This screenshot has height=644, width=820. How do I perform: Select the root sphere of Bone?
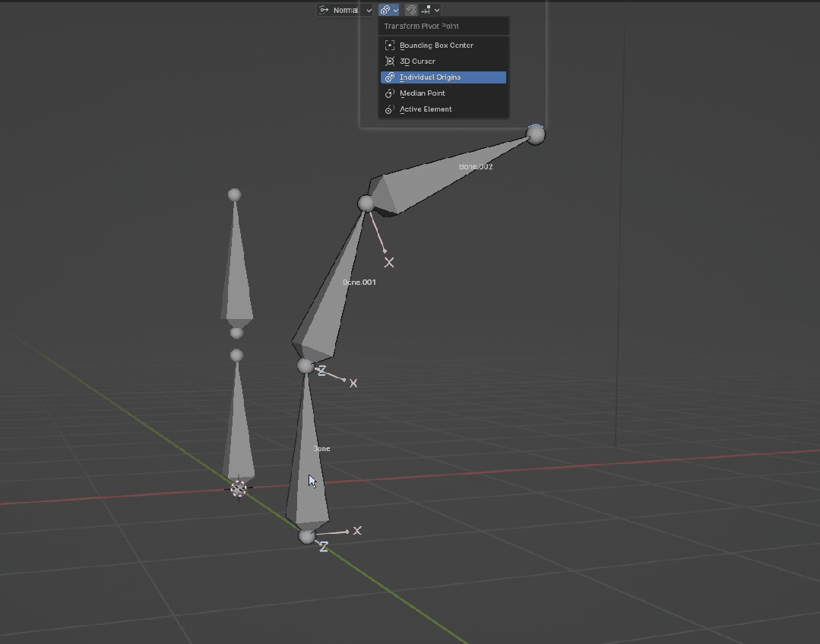307,536
